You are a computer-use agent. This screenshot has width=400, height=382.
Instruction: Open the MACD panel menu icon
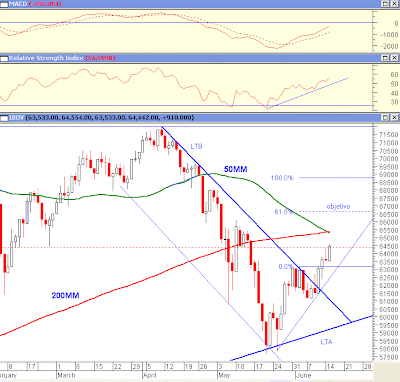[4, 4]
